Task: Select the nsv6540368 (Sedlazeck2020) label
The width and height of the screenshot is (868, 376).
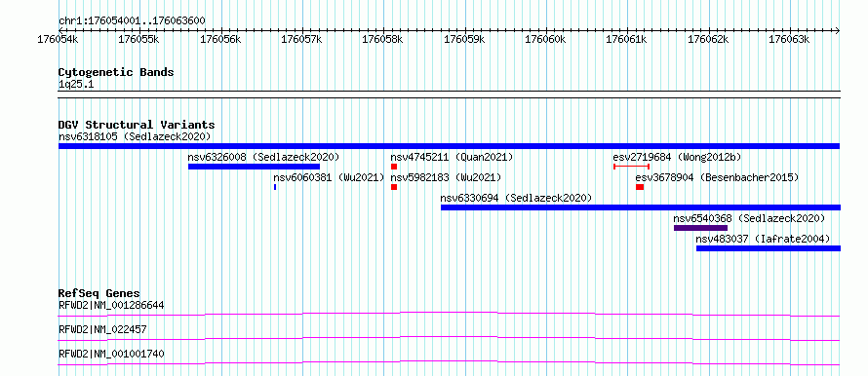Action: pyautogui.click(x=749, y=218)
